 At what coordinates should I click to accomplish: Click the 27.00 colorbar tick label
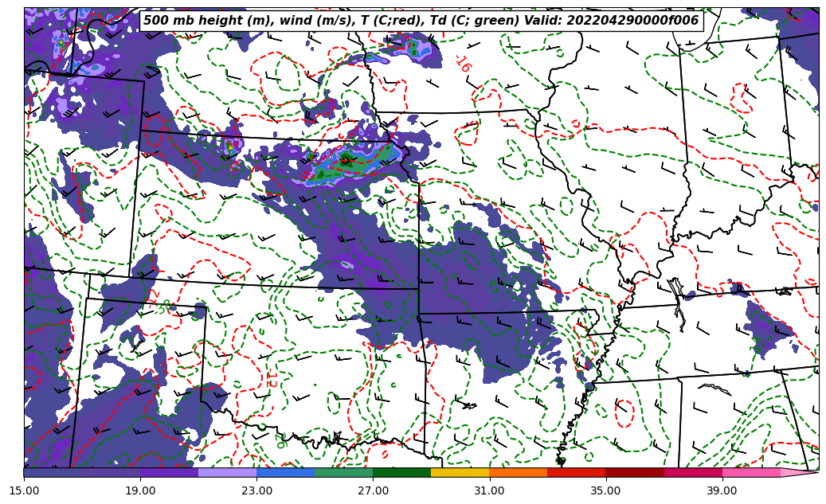373,490
